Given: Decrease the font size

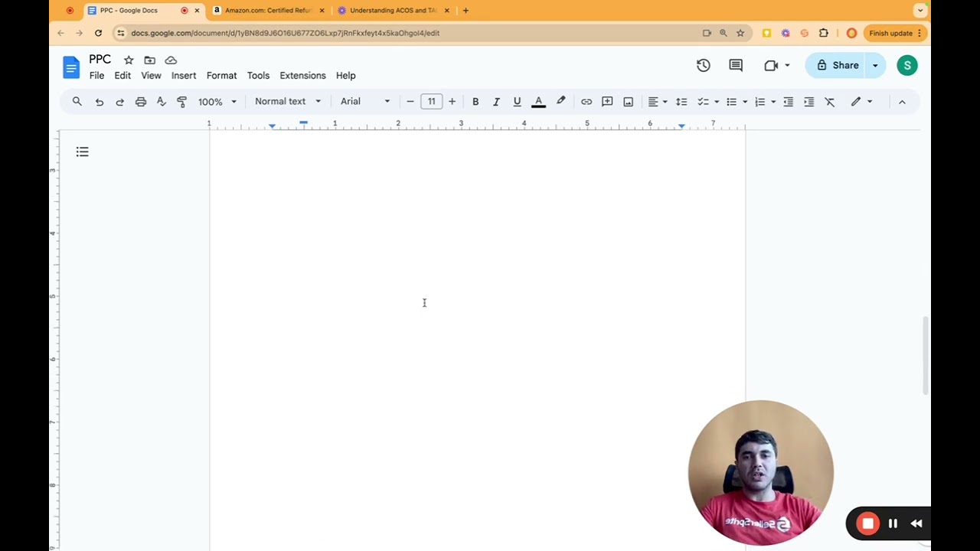Looking at the screenshot, I should point(410,101).
